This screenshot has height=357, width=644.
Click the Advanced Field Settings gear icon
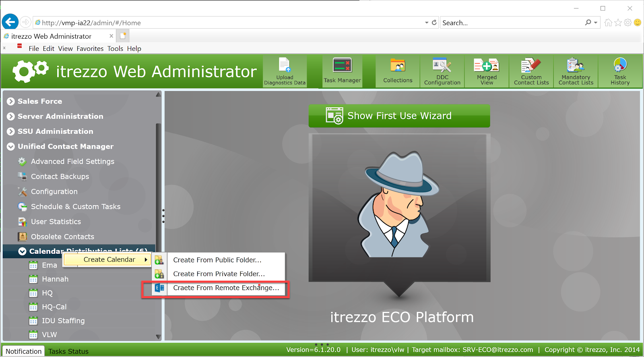click(22, 162)
